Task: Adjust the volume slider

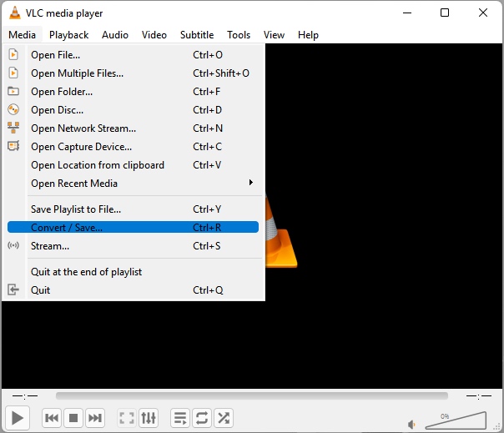Action: (x=457, y=420)
